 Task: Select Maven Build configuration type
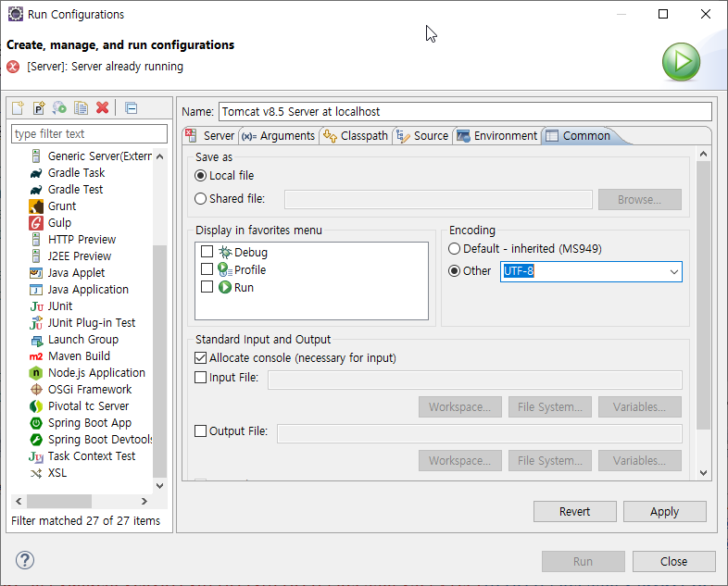pyautogui.click(x=79, y=356)
